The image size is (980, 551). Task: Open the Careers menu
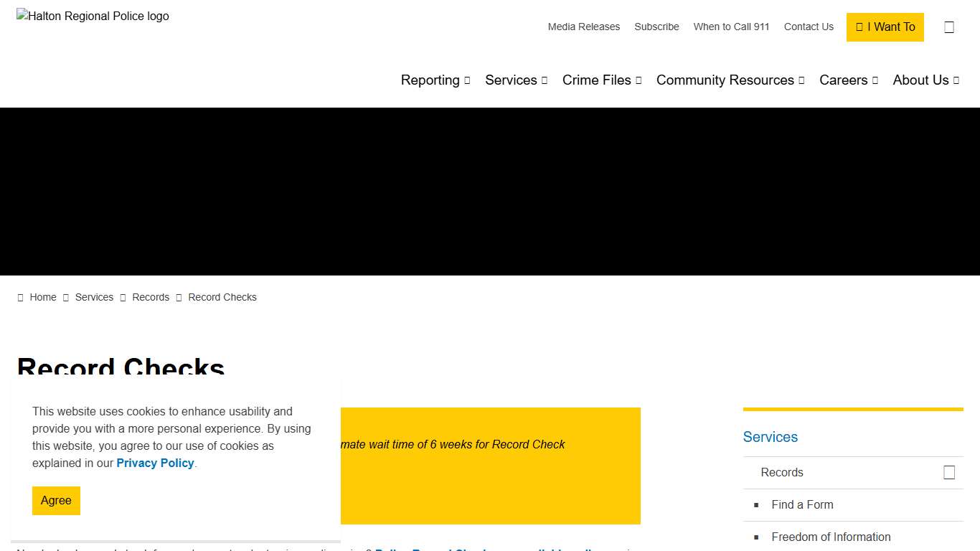click(x=848, y=80)
